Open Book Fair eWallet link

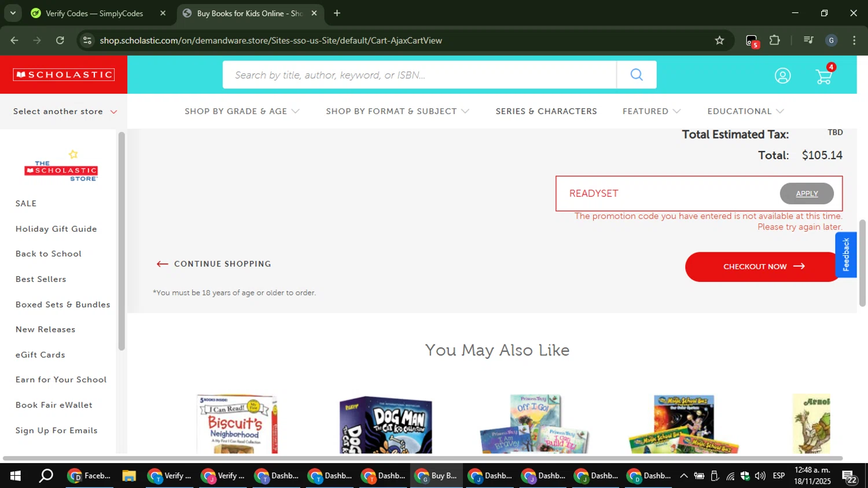54,405
